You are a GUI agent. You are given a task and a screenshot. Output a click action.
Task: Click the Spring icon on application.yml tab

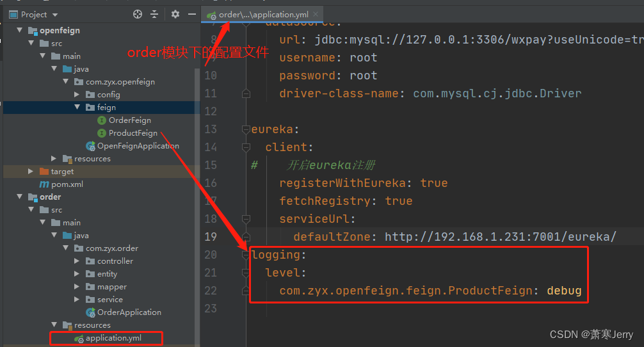[211, 15]
